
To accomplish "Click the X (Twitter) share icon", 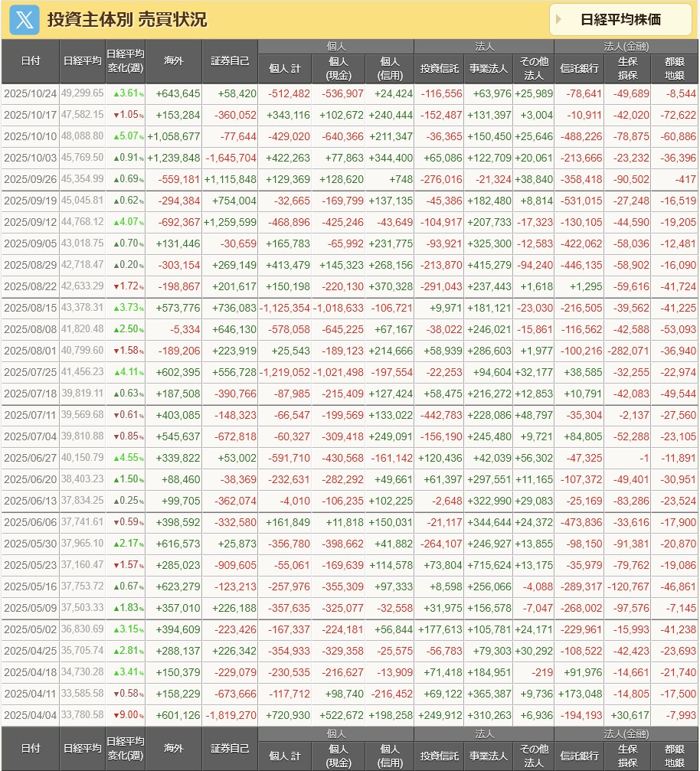I will [24, 20].
